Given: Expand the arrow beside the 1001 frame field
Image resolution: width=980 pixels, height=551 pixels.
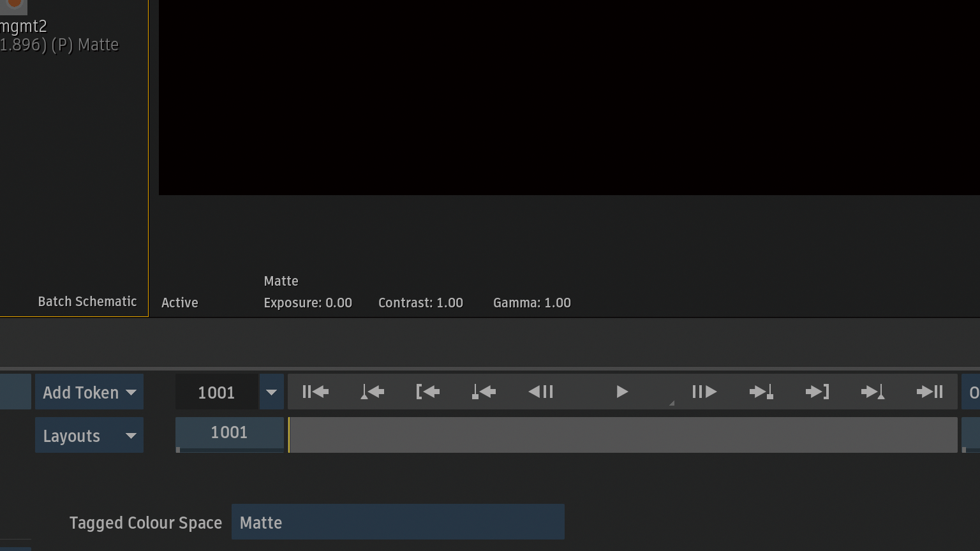Looking at the screenshot, I should pos(271,392).
